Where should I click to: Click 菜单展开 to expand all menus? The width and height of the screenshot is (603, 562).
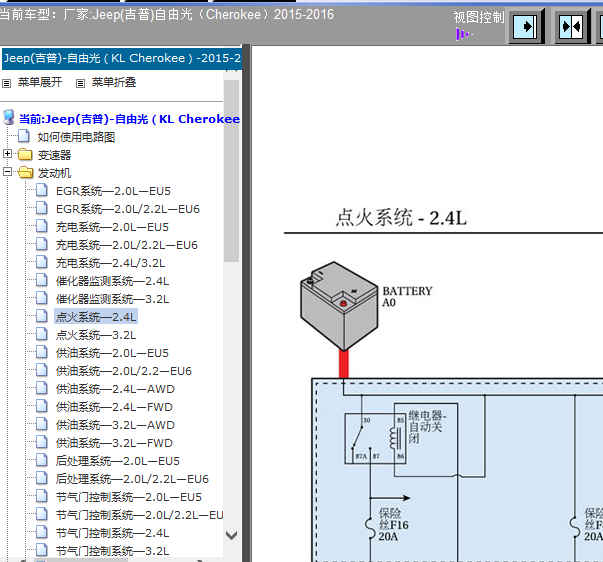[40, 82]
